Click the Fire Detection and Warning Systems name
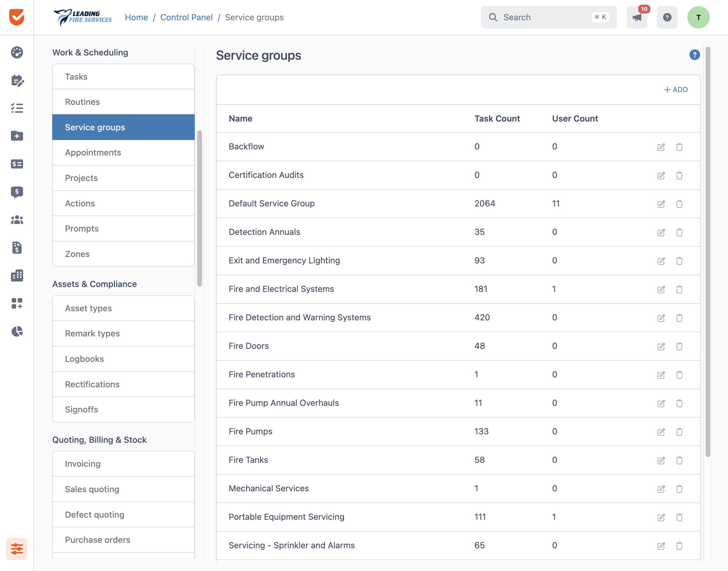 (x=299, y=318)
